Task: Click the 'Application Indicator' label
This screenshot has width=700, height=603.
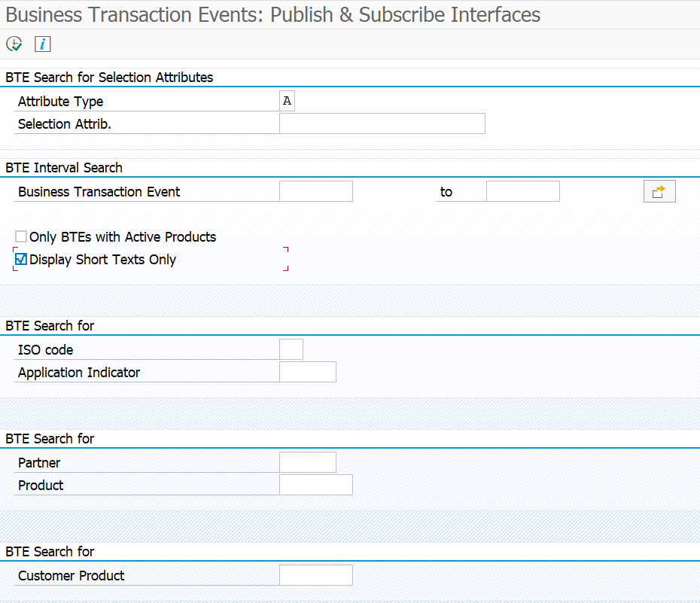Action: click(79, 373)
